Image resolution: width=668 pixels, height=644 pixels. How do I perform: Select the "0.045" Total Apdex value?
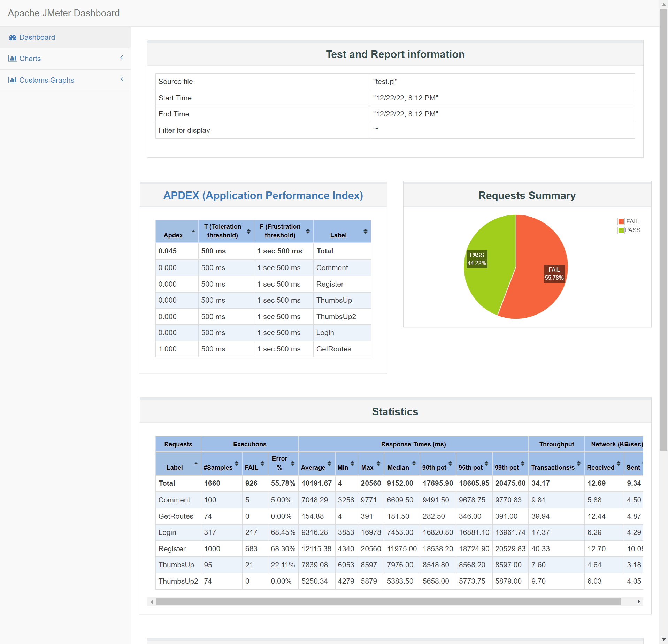point(167,251)
